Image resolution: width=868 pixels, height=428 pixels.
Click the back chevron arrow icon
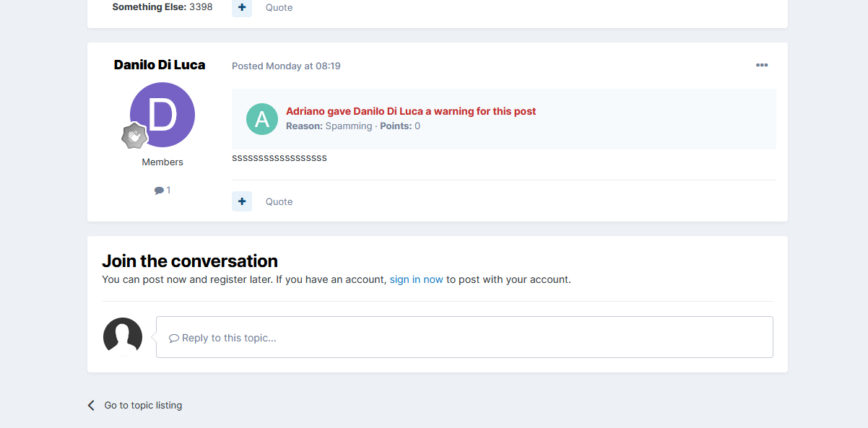pyautogui.click(x=92, y=405)
